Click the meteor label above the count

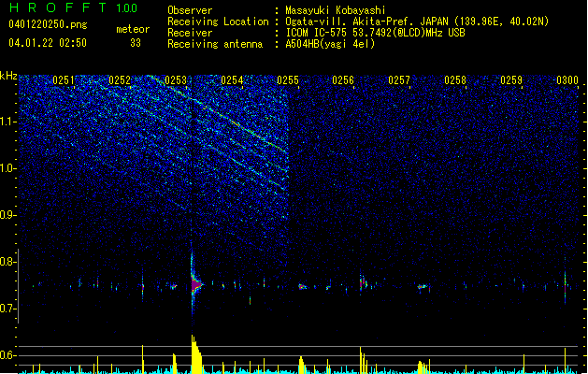coord(133,29)
